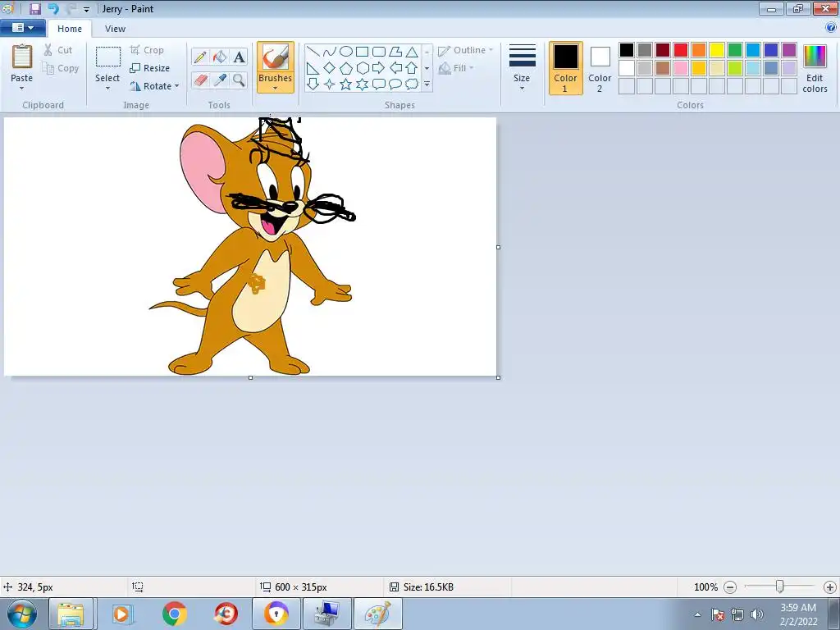Choose the Hexagon shape
Screen dimensions: 840x630
tap(362, 68)
